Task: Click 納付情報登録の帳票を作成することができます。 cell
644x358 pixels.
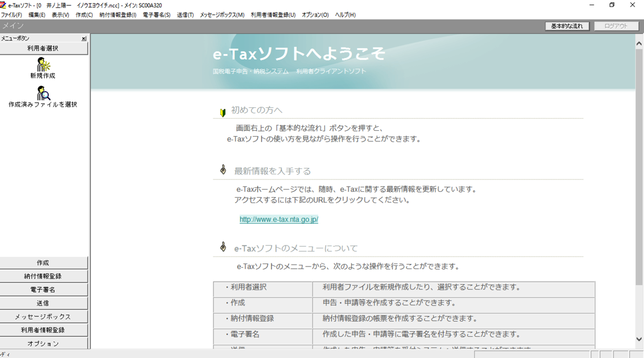Action: pos(454,320)
